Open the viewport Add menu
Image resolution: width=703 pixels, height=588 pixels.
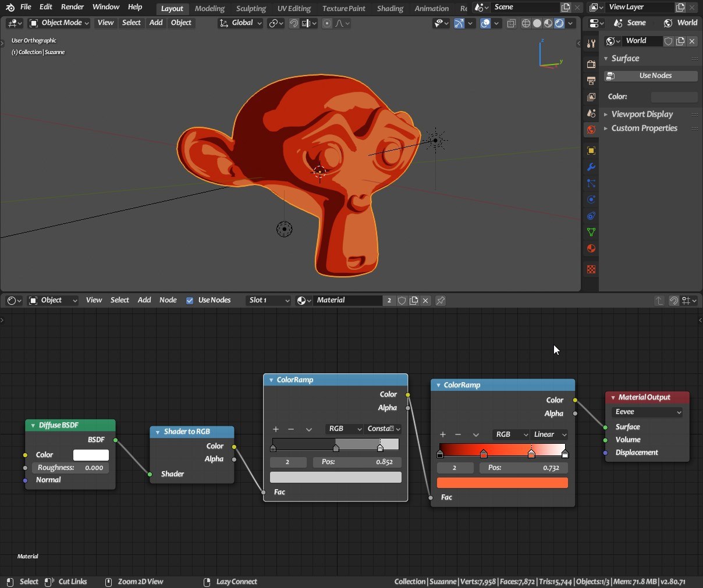tap(156, 23)
